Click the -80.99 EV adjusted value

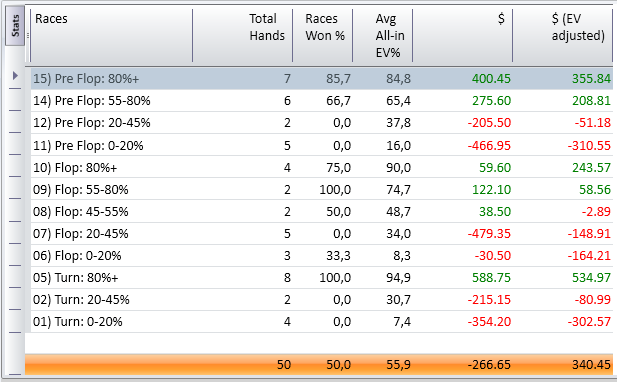click(x=593, y=300)
